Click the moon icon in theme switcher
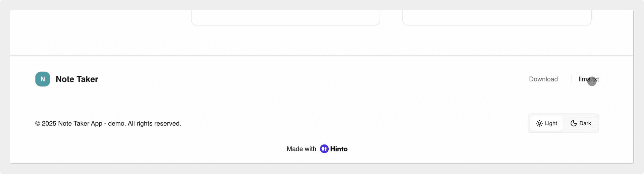The image size is (644, 174). tap(574, 123)
